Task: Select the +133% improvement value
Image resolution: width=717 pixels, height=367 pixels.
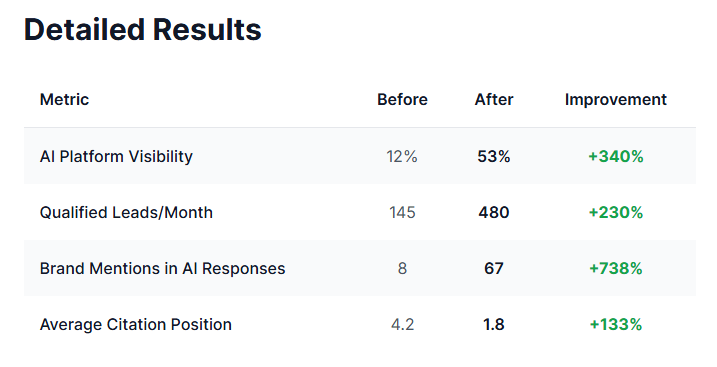Action: (615, 324)
